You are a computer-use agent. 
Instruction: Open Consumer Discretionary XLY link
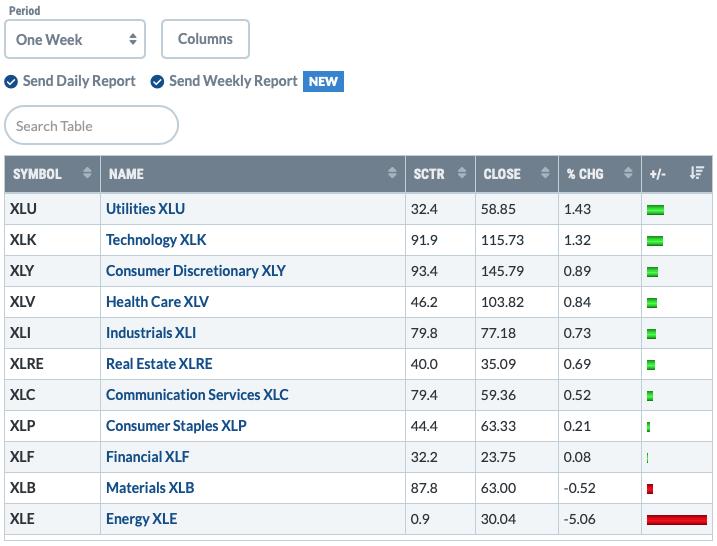(x=196, y=271)
